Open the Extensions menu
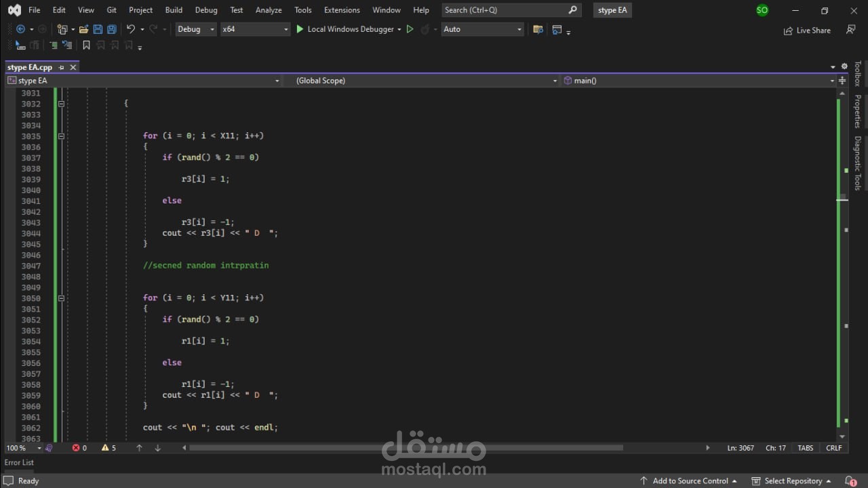The height and width of the screenshot is (488, 868). click(x=342, y=10)
